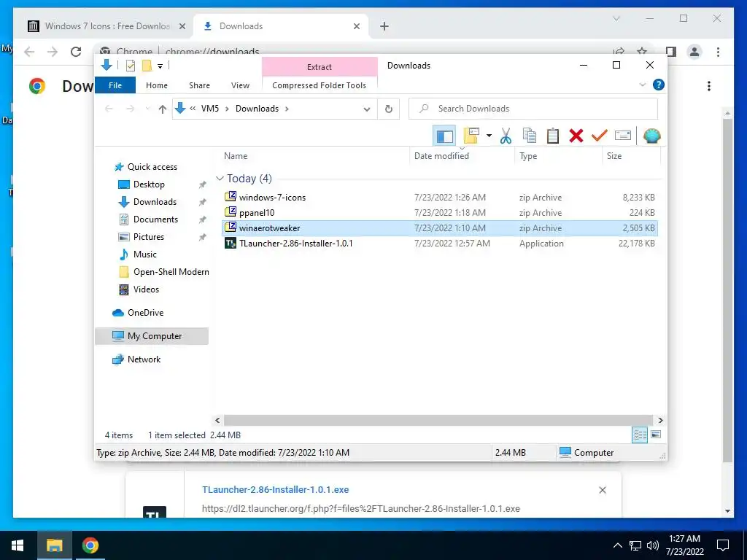Select My Computer in navigation pane
This screenshot has height=560, width=747.
[152, 335]
